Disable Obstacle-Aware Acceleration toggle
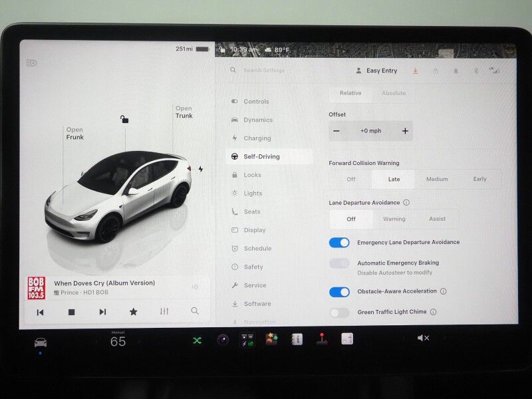532x399 pixels. [x=339, y=292]
